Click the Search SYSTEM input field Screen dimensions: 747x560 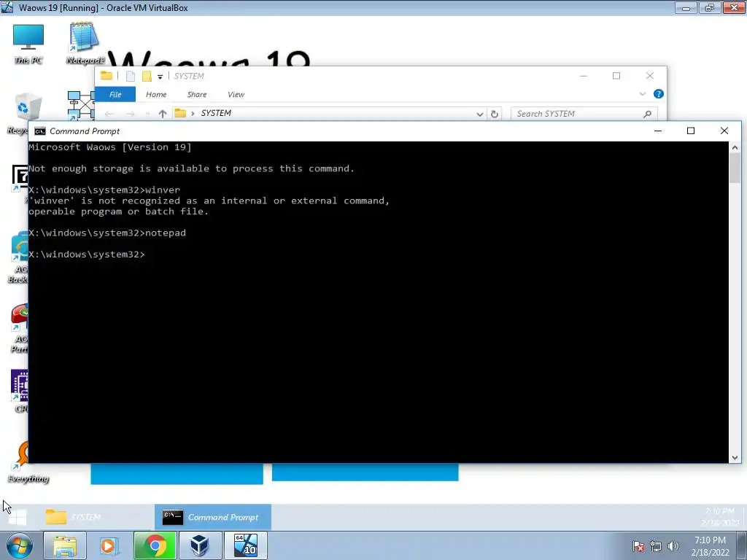pos(584,114)
